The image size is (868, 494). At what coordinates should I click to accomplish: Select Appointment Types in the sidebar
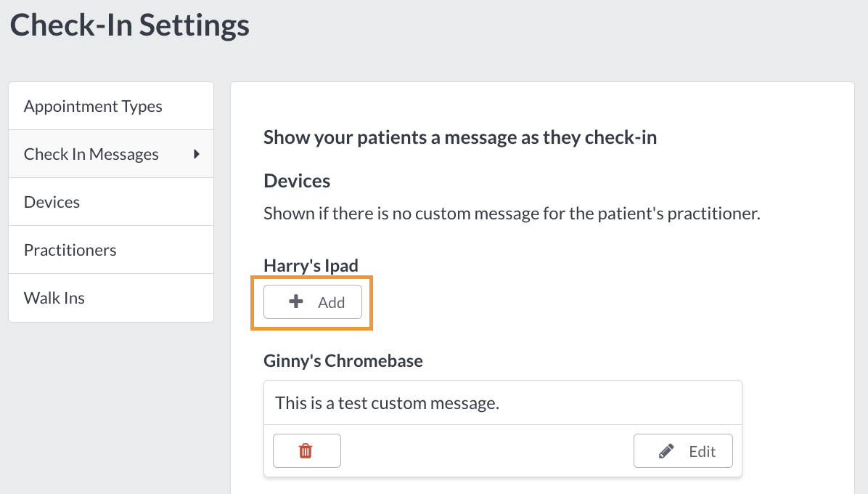[93, 105]
